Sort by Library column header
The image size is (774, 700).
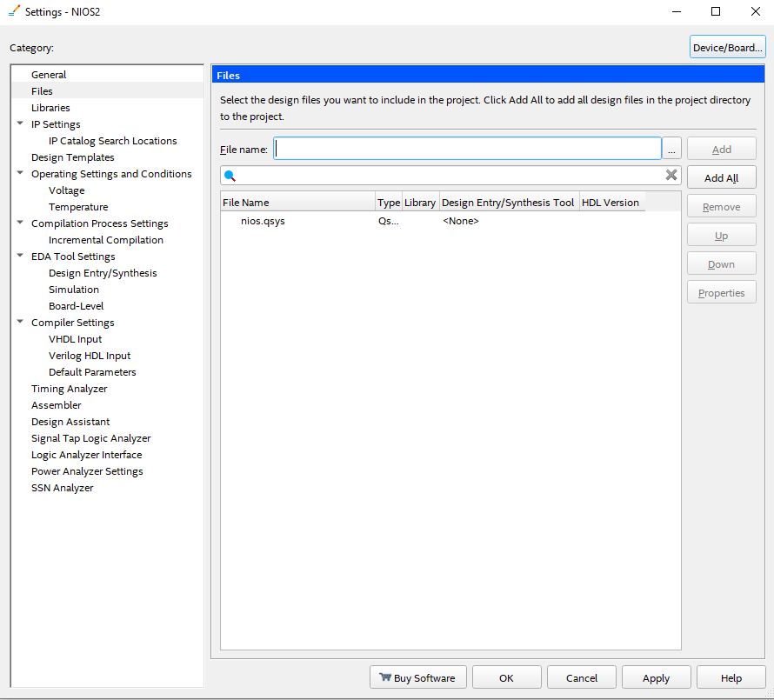click(x=420, y=203)
